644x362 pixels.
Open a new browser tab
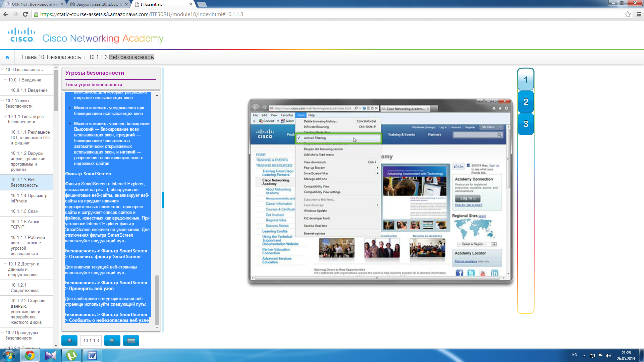pos(202,4)
